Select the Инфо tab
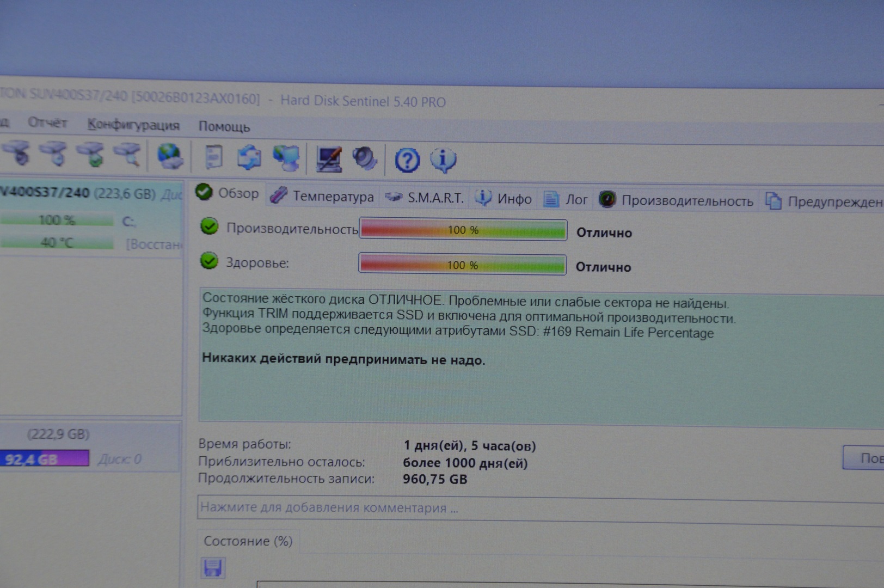The height and width of the screenshot is (588, 884). click(x=504, y=199)
